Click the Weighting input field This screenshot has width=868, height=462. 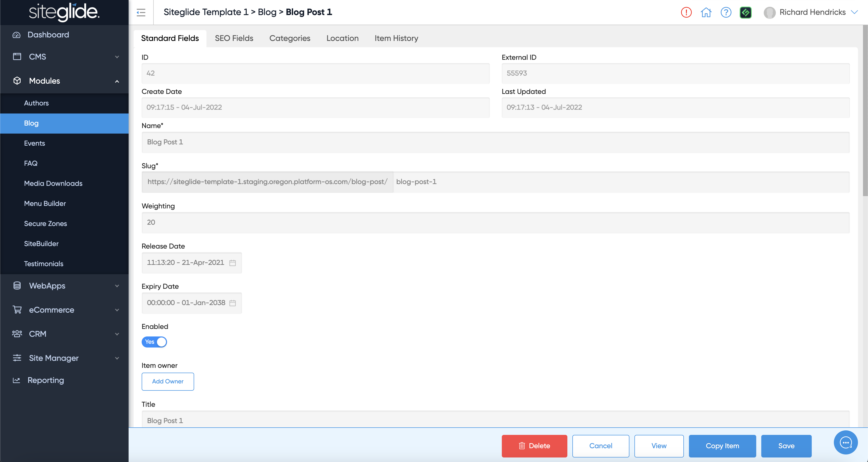click(495, 222)
